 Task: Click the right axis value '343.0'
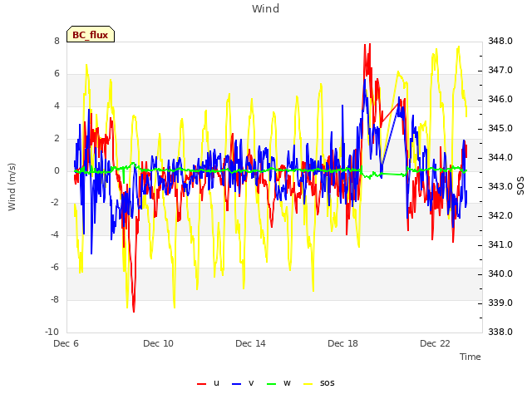(x=500, y=187)
